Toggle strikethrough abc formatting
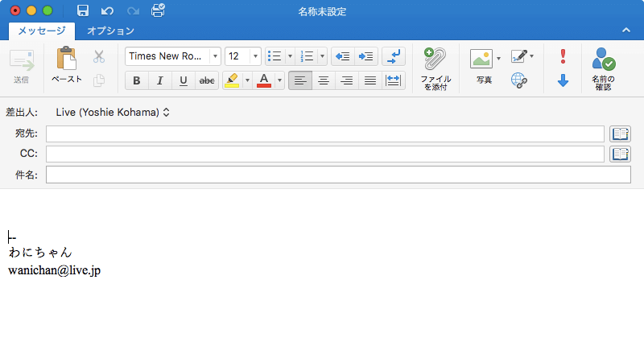This screenshot has height=362, width=644. pyautogui.click(x=207, y=80)
